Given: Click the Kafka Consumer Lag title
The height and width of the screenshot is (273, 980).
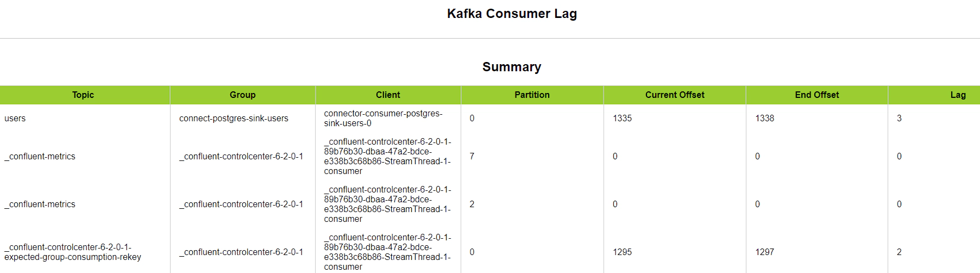Looking at the screenshot, I should 512,14.
